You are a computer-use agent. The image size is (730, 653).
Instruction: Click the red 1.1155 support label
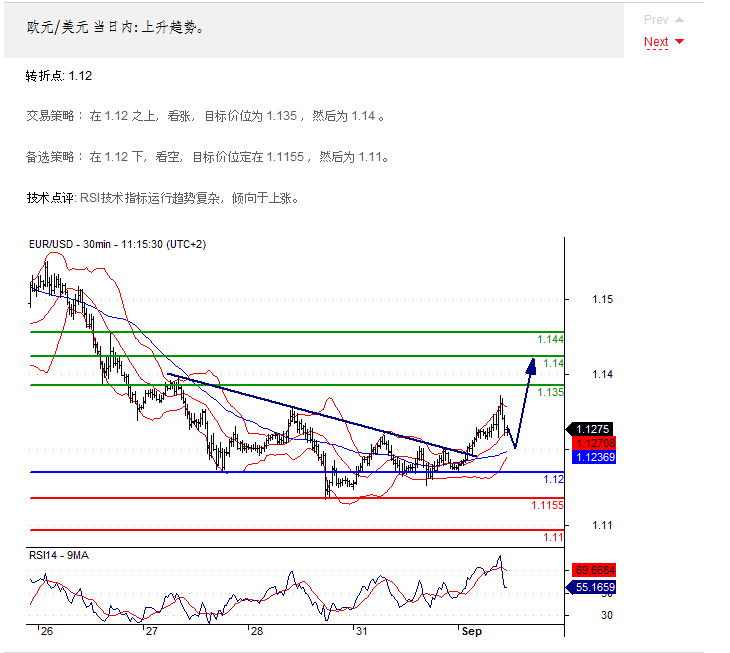(x=548, y=505)
